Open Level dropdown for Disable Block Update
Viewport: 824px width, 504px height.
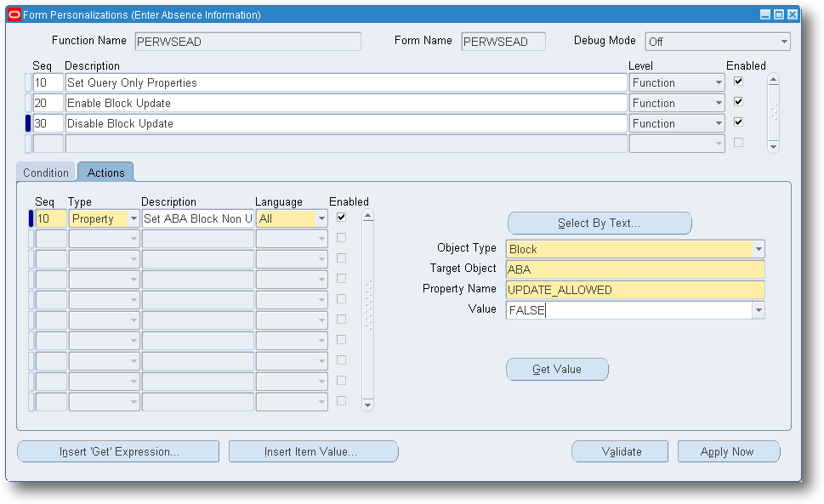point(719,124)
